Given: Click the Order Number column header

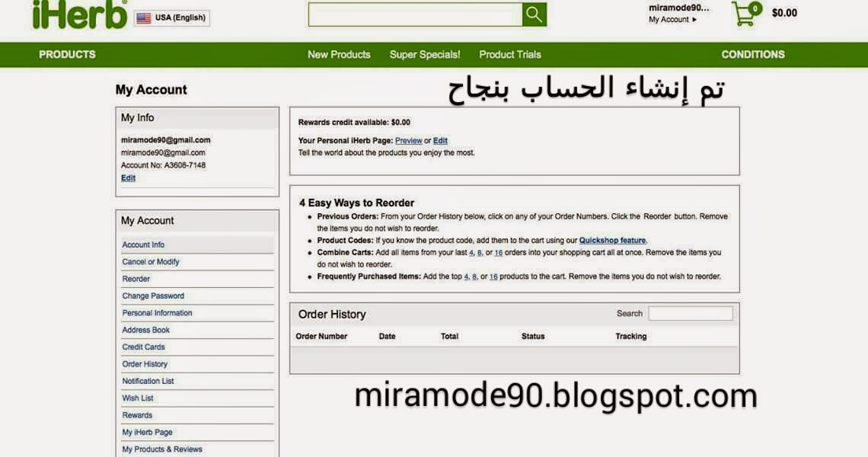Looking at the screenshot, I should pos(321,336).
